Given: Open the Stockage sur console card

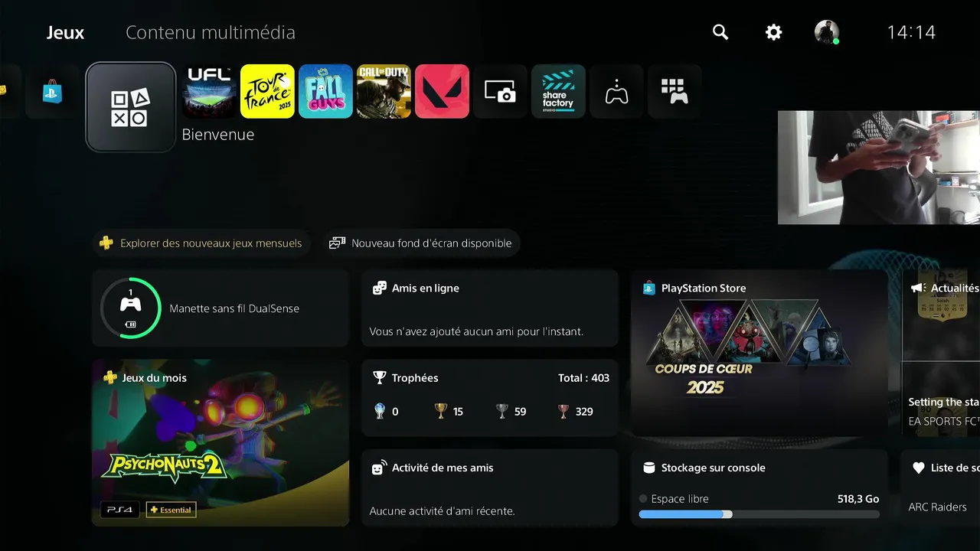Looking at the screenshot, I should pos(759,487).
